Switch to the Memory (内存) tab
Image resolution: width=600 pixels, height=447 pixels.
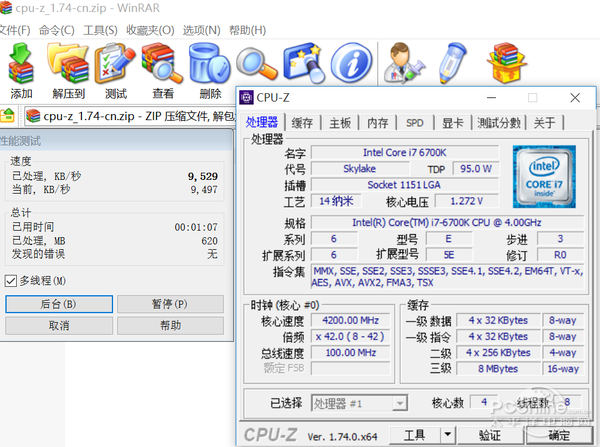(378, 123)
